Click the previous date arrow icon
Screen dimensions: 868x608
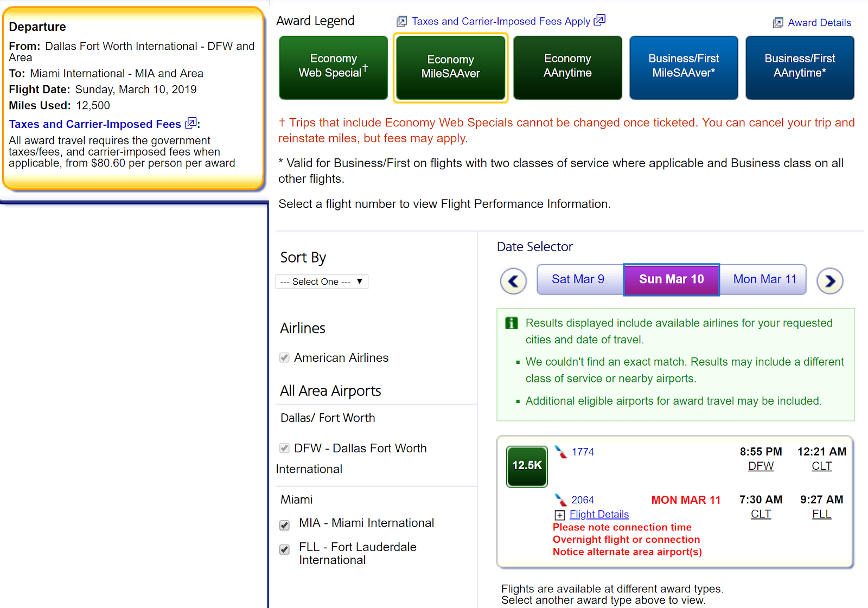coord(513,281)
